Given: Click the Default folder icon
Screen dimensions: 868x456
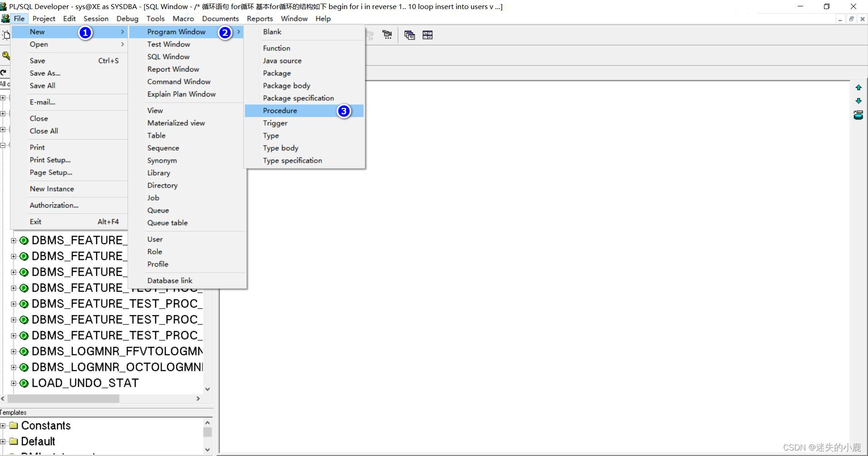Looking at the screenshot, I should 14,441.
